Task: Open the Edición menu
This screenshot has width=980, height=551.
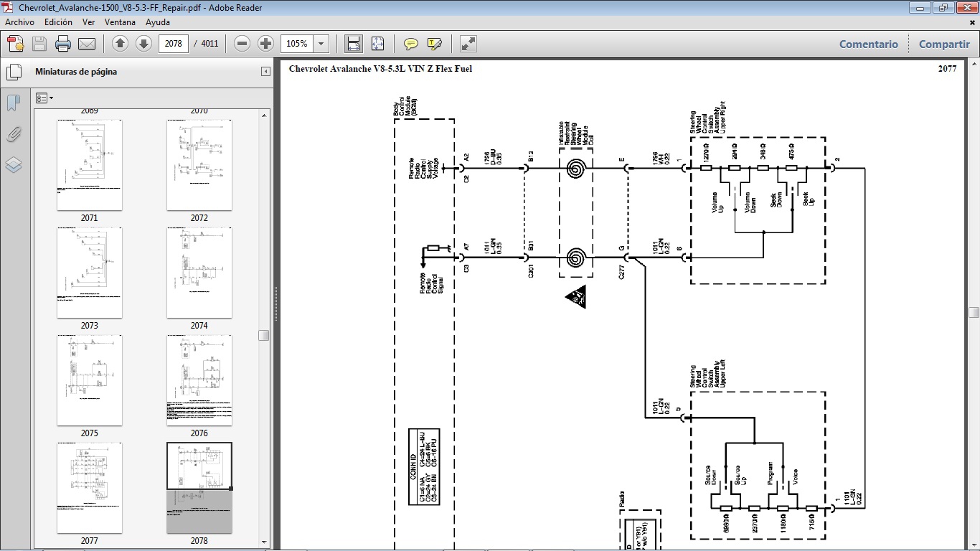Action: point(58,22)
